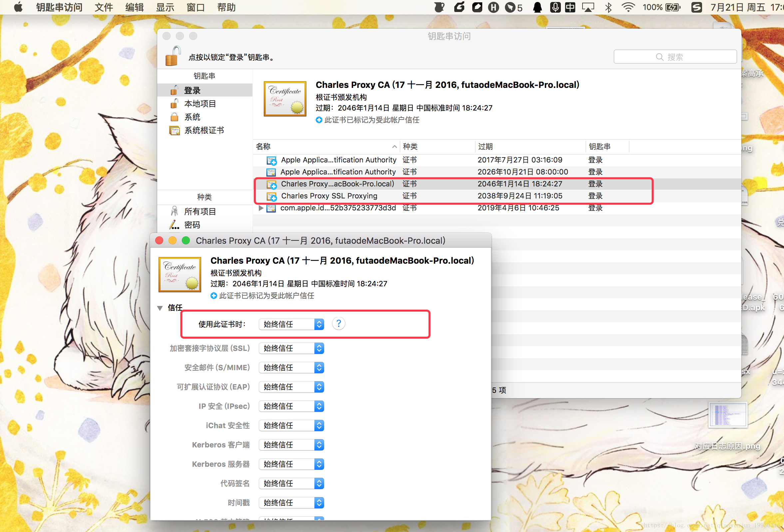Select the 登录 keychain in sidebar
Screen dimensions: 784x532
tap(205, 90)
